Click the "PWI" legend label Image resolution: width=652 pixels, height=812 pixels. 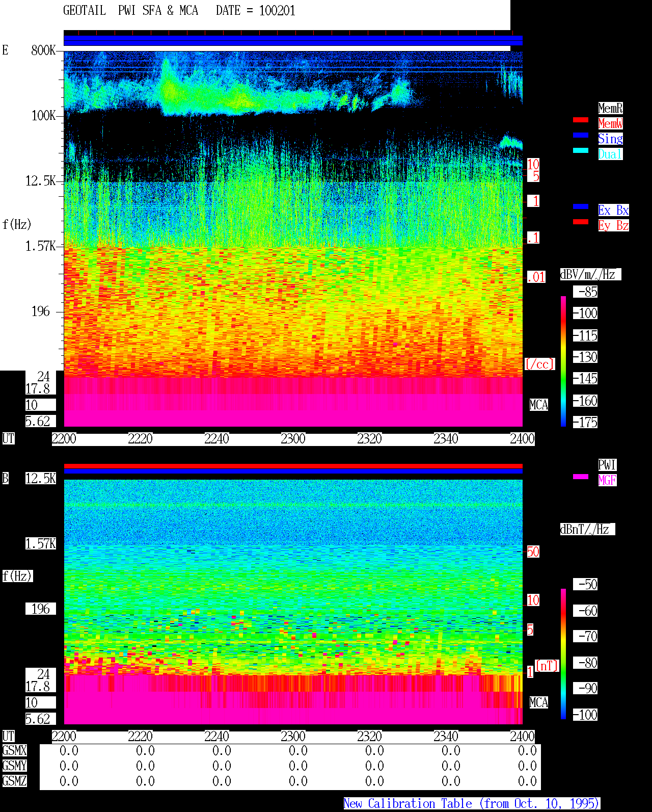click(607, 465)
